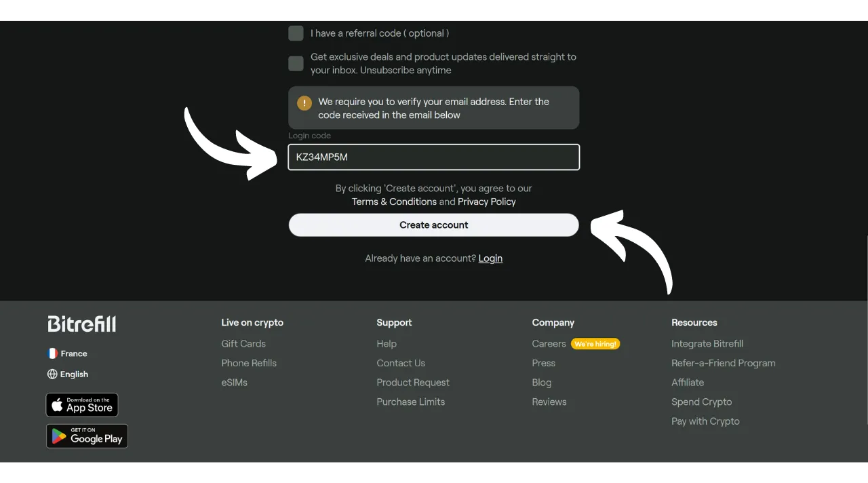Open the Google Play download badge
868x483 pixels.
pos(87,436)
